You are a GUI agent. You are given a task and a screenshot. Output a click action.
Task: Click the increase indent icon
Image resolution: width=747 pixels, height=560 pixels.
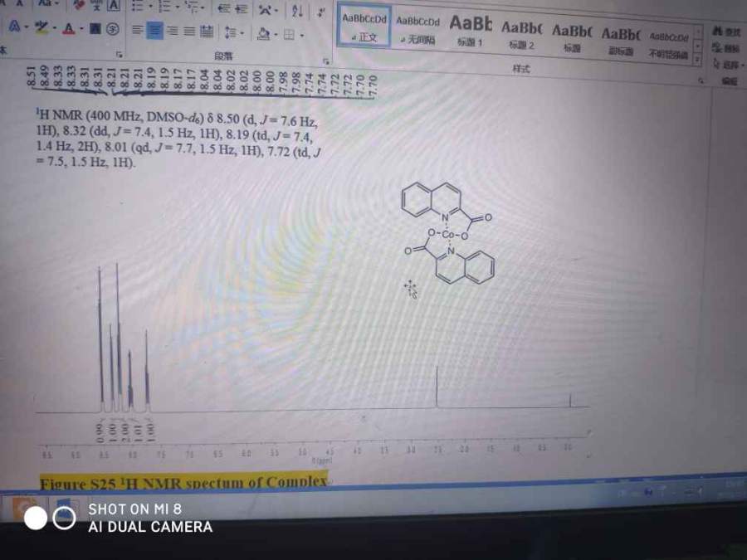tap(241, 9)
